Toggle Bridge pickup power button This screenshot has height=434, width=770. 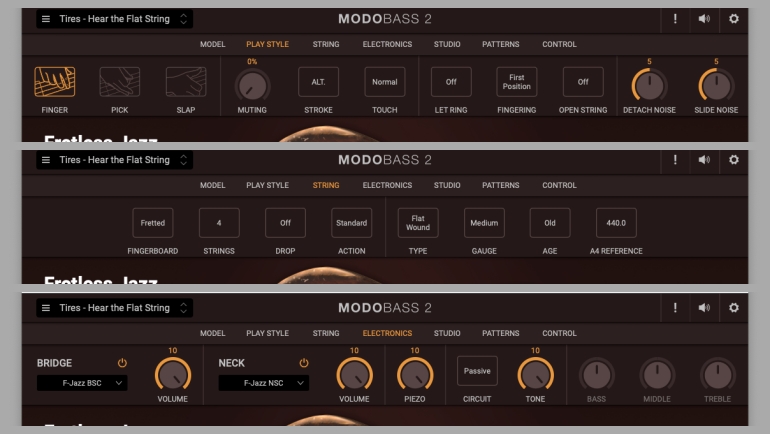point(122,363)
